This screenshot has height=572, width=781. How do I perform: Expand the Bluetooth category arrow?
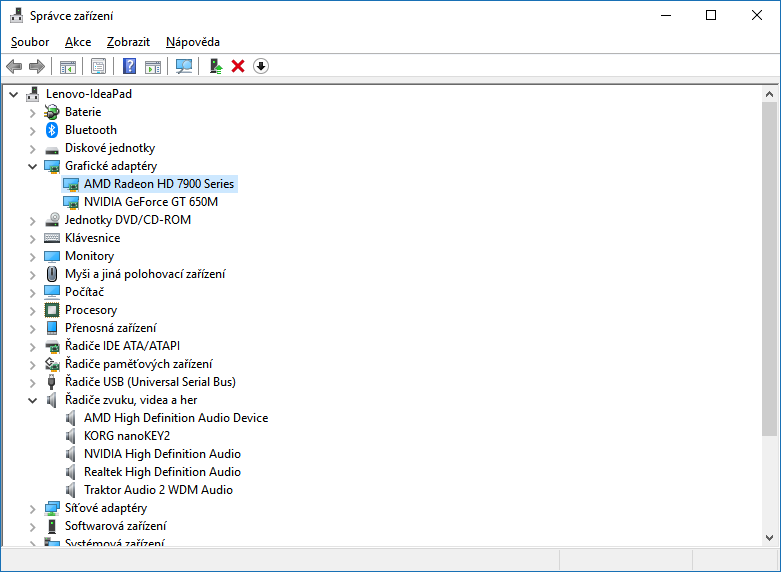pyautogui.click(x=32, y=131)
